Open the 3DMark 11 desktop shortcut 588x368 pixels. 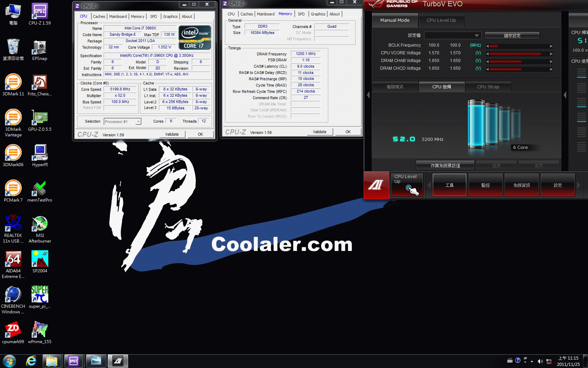13,85
